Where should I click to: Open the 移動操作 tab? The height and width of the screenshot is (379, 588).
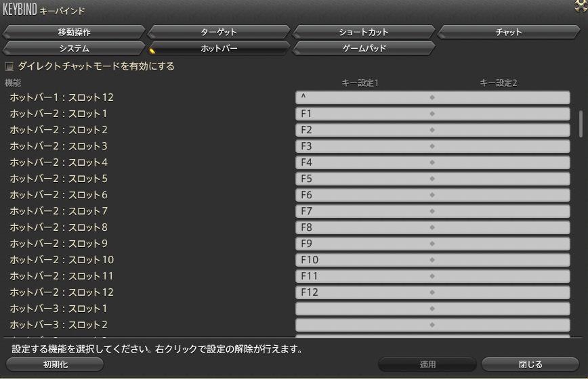pyautogui.click(x=74, y=32)
